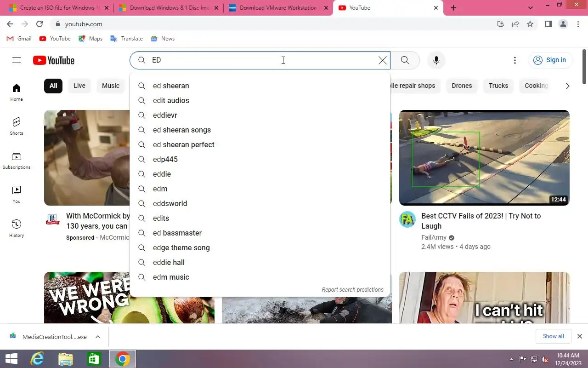Viewport: 588px width, 368px height.
Task: Open Subscriptions in the sidebar
Action: [x=17, y=161]
